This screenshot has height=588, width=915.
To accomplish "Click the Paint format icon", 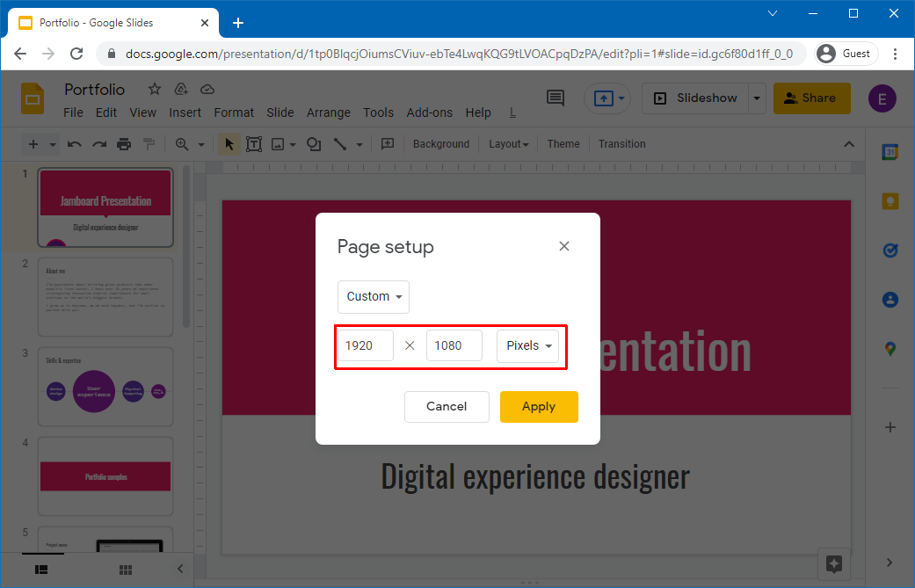I will click(x=149, y=143).
